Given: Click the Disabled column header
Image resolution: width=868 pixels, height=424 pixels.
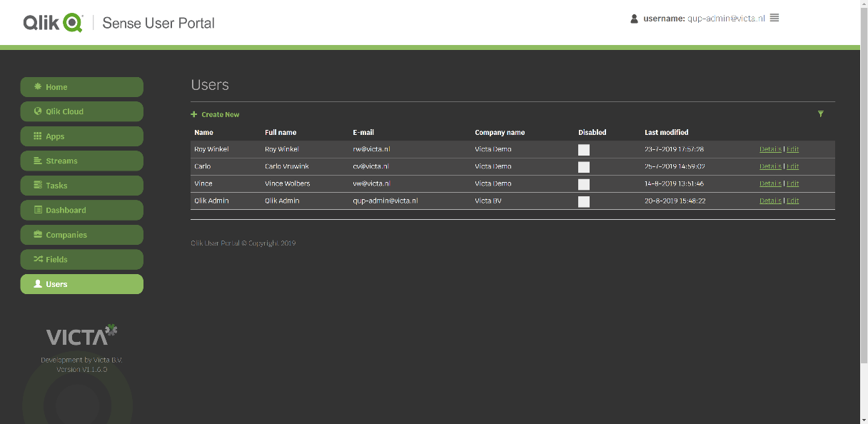Looking at the screenshot, I should point(592,132).
